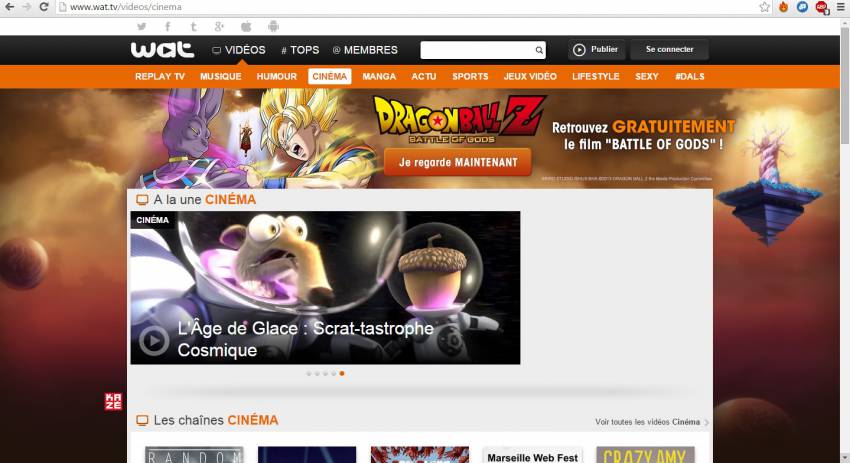Open Tumblr social icon
Screen dimensions: 850x463
tap(193, 26)
